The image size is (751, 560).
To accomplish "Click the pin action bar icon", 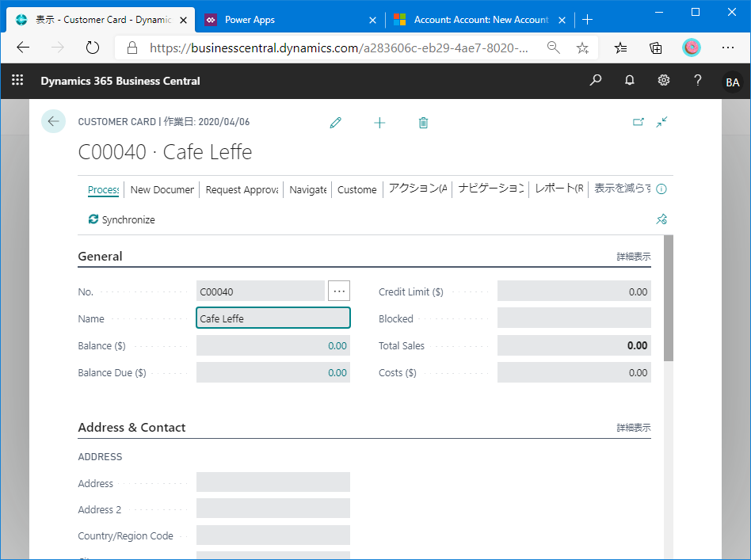I will (661, 219).
